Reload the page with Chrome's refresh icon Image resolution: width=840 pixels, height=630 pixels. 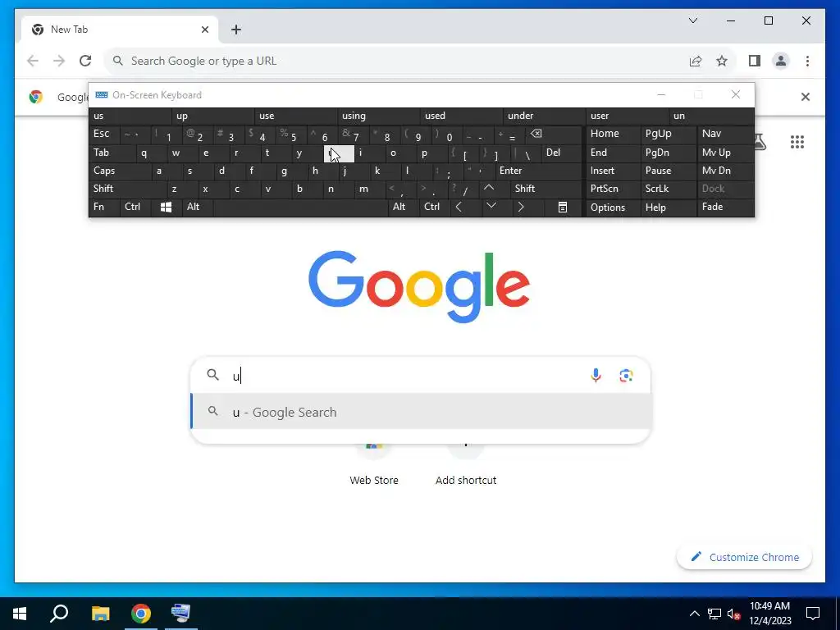[85, 61]
